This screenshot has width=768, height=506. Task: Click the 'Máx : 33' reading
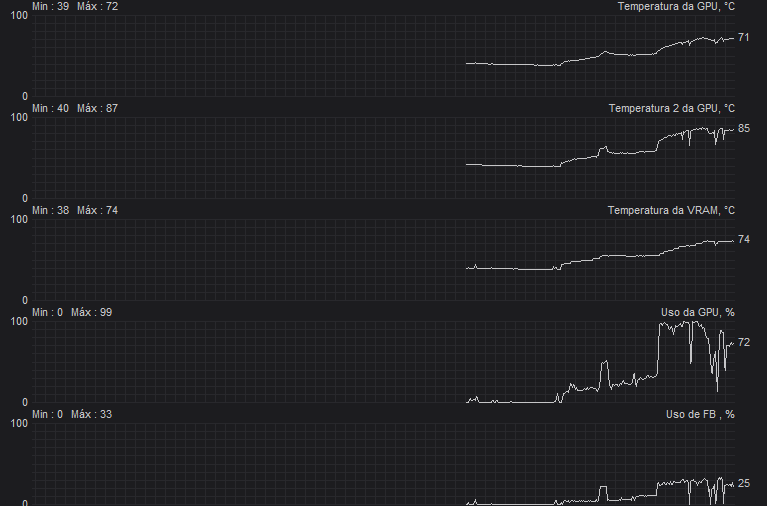click(x=92, y=414)
